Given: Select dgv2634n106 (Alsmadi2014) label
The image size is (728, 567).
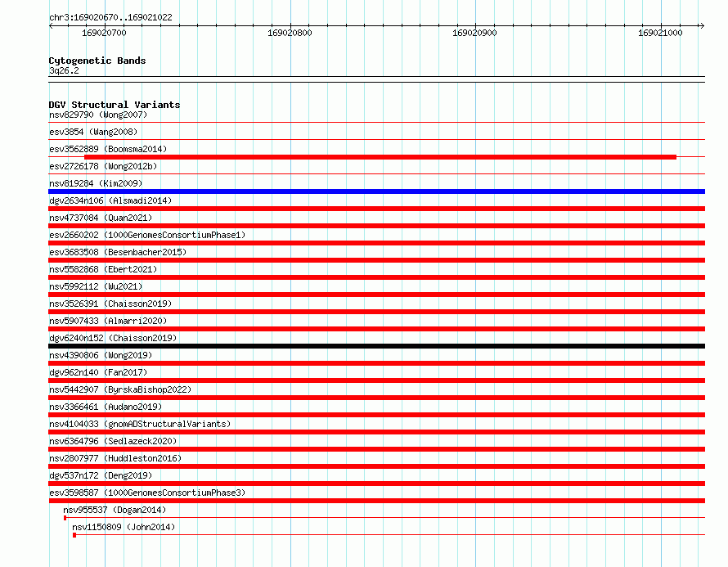Looking at the screenshot, I should (x=110, y=200).
